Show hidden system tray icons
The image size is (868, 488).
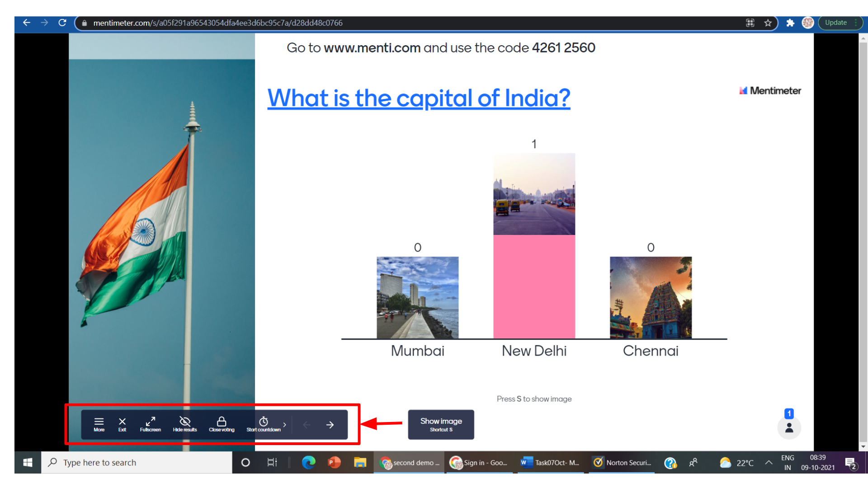768,462
